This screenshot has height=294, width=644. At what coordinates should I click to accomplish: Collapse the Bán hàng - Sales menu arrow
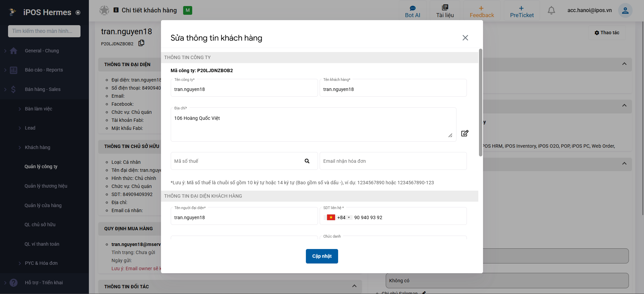point(5,89)
